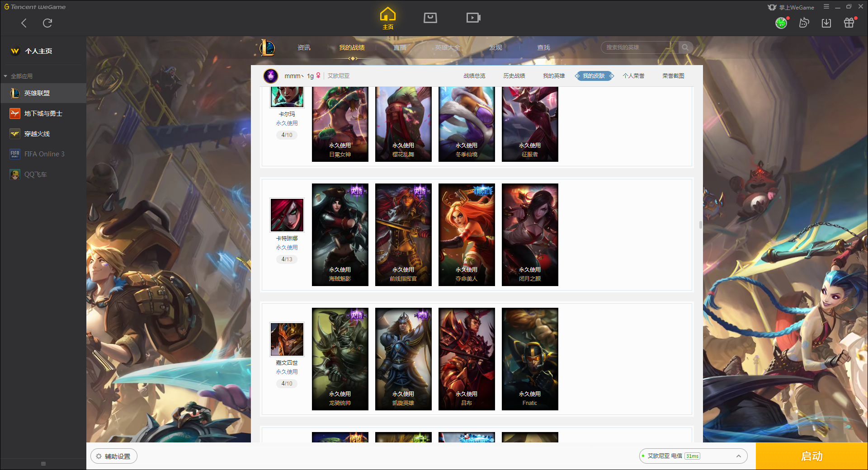Open 樱花乱舞 skin card

coord(403,124)
